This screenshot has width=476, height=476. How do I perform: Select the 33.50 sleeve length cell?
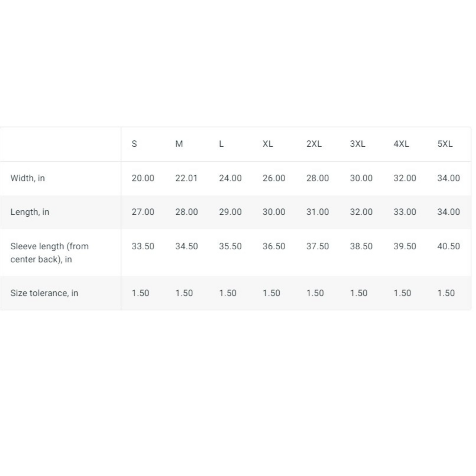point(143,246)
